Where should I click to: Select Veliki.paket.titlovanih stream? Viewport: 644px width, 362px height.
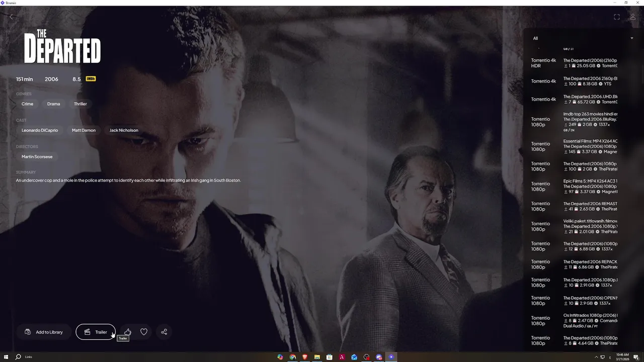coord(575,226)
